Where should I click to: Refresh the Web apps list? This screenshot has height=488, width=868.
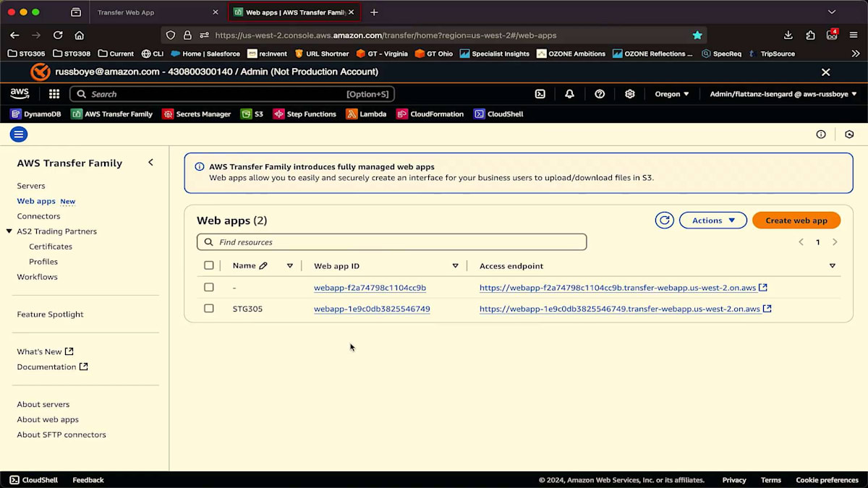[664, 221]
